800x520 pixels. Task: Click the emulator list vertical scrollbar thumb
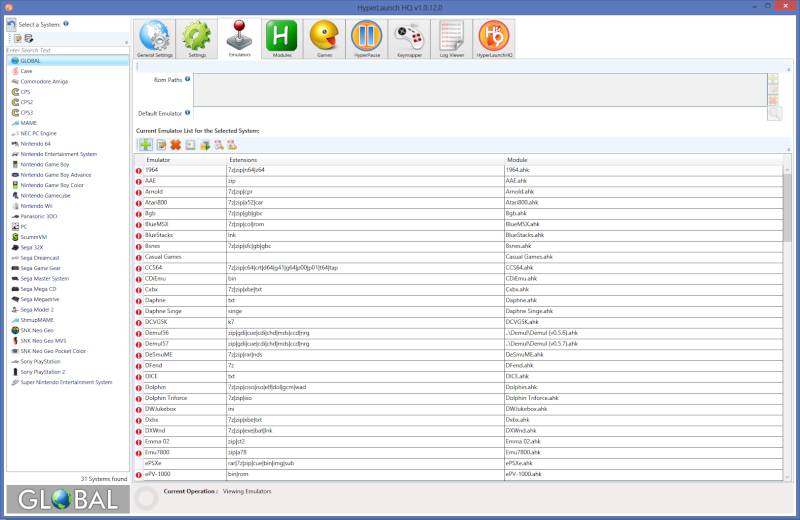tap(787, 208)
